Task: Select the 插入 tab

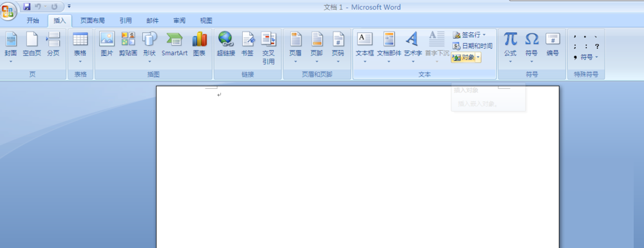Action: (59, 21)
